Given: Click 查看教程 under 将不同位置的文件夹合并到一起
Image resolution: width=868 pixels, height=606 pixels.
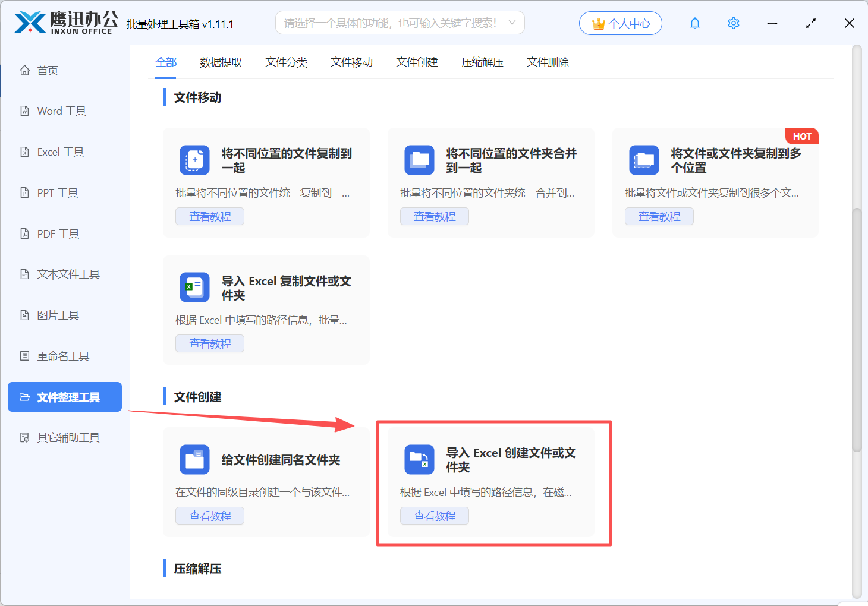Looking at the screenshot, I should 435,216.
